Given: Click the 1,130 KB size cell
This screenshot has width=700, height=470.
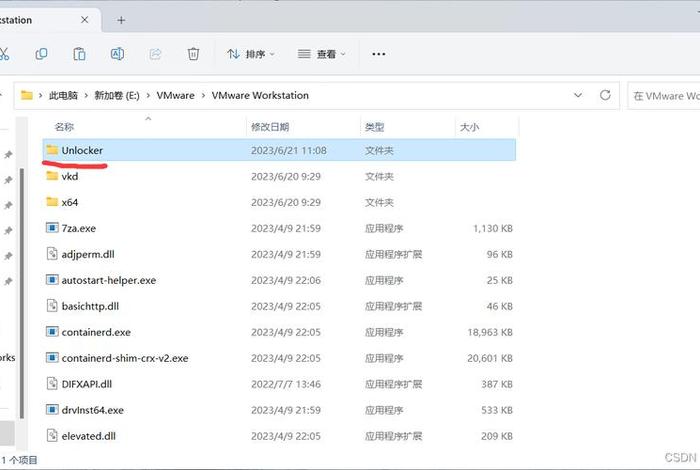Looking at the screenshot, I should (x=493, y=228).
